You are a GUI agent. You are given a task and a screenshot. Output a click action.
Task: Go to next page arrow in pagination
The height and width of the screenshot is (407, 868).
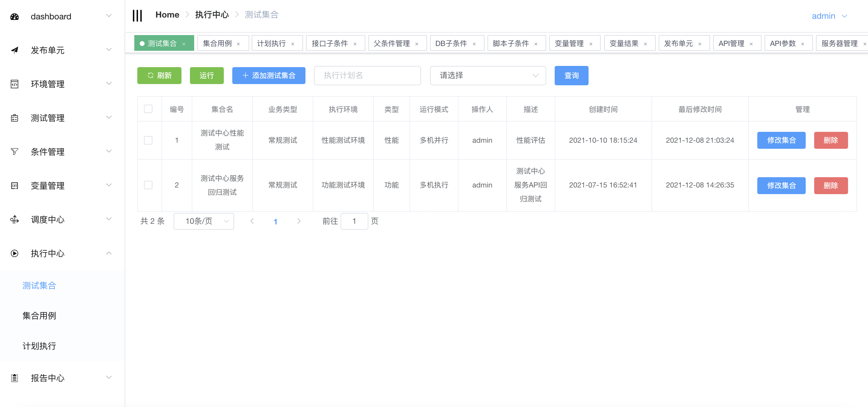(x=299, y=221)
